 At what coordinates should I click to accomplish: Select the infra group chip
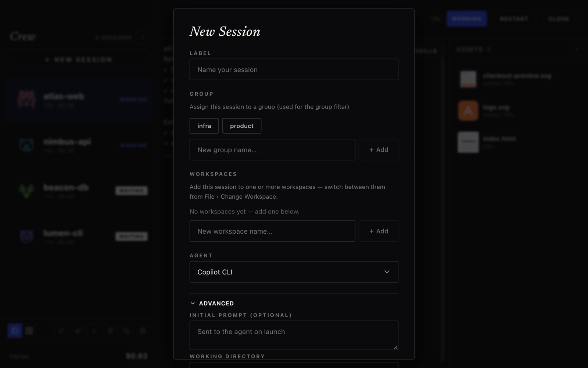point(204,126)
